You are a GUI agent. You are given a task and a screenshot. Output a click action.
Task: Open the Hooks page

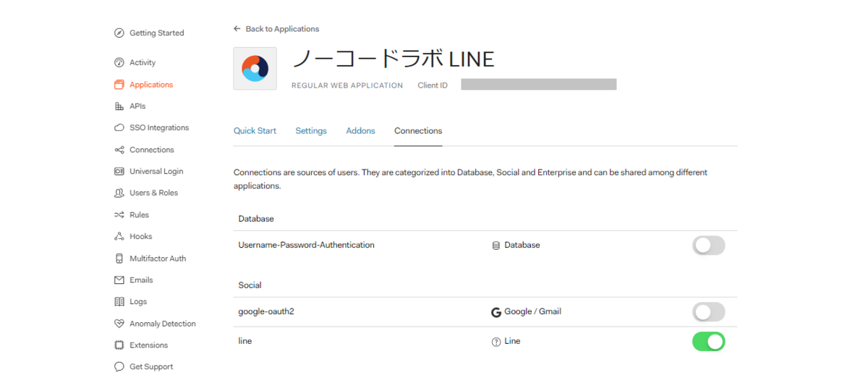coord(141,237)
